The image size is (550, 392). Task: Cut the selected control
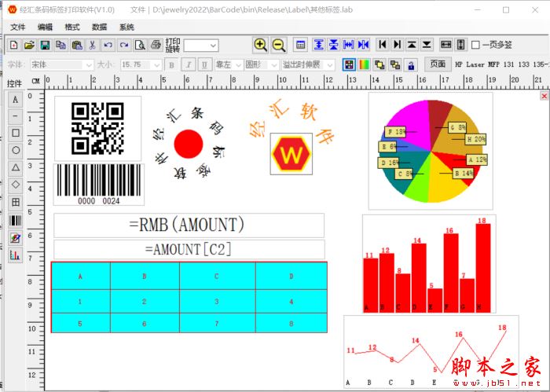(92, 45)
